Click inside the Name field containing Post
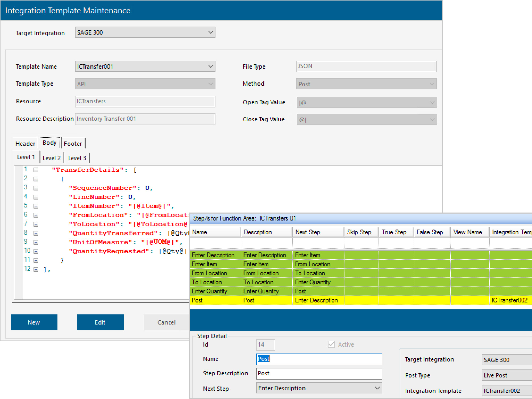The width and height of the screenshot is (532, 399). click(x=319, y=359)
